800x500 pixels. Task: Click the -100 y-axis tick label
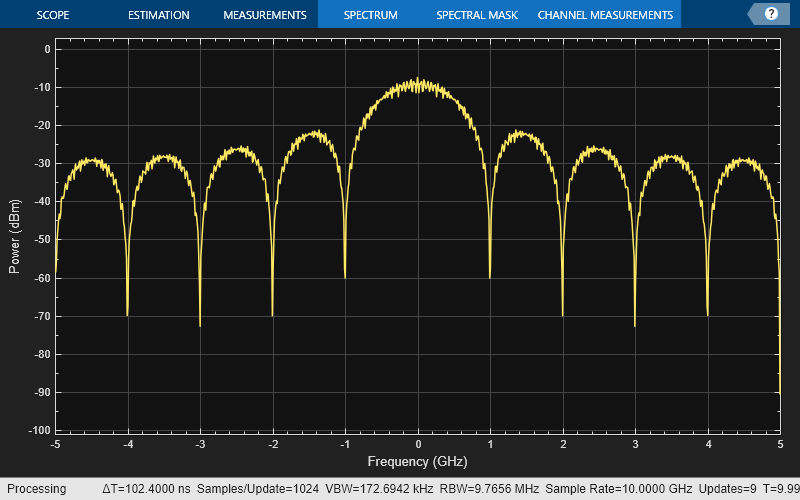40,430
